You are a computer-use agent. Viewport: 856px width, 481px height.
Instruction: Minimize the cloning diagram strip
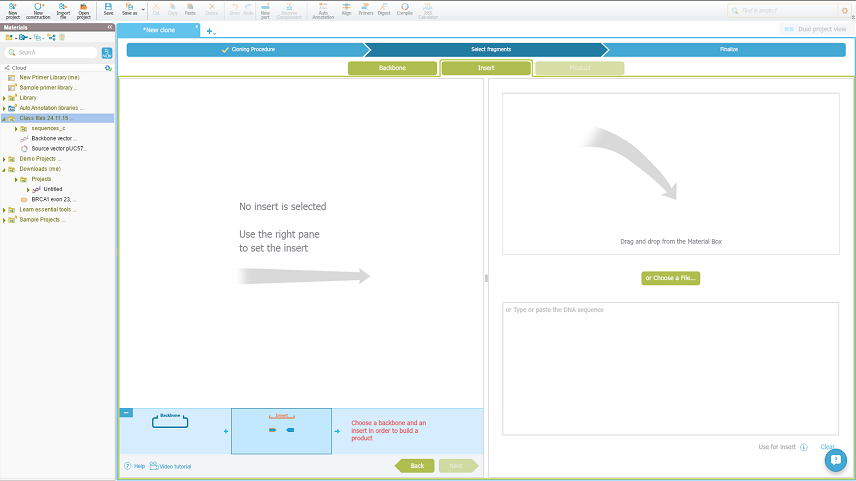click(x=126, y=413)
